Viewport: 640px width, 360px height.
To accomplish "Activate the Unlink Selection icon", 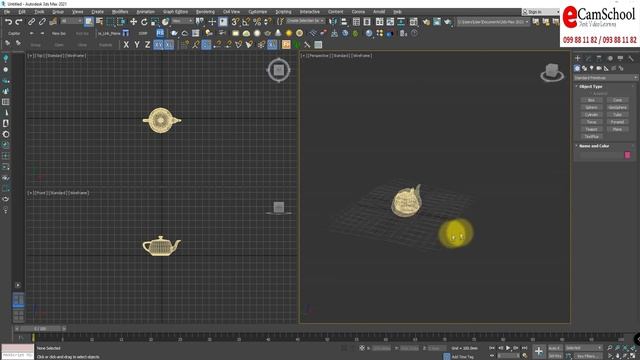I will tap(42, 22).
